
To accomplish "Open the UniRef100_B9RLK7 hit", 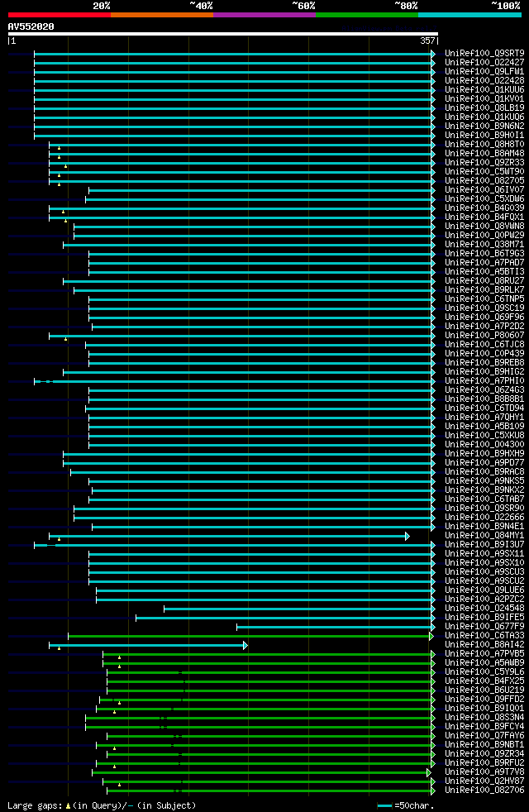I will 484,289.
